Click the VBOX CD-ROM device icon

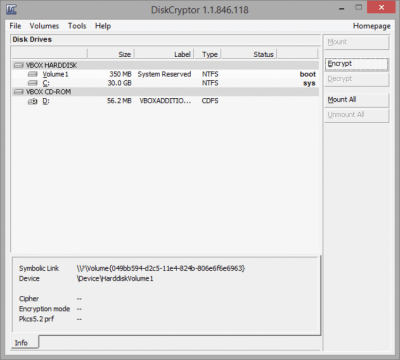(x=19, y=92)
